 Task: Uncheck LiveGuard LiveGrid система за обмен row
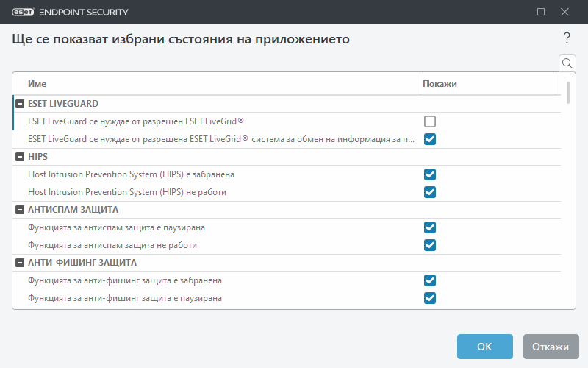430,139
